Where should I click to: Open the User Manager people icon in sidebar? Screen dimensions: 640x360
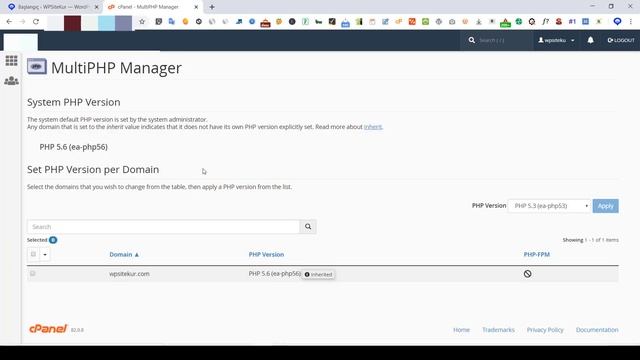click(x=11, y=81)
